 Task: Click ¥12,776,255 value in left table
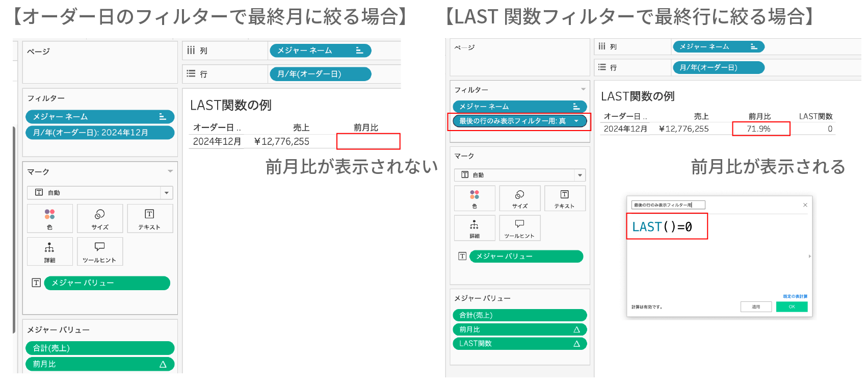[281, 141]
